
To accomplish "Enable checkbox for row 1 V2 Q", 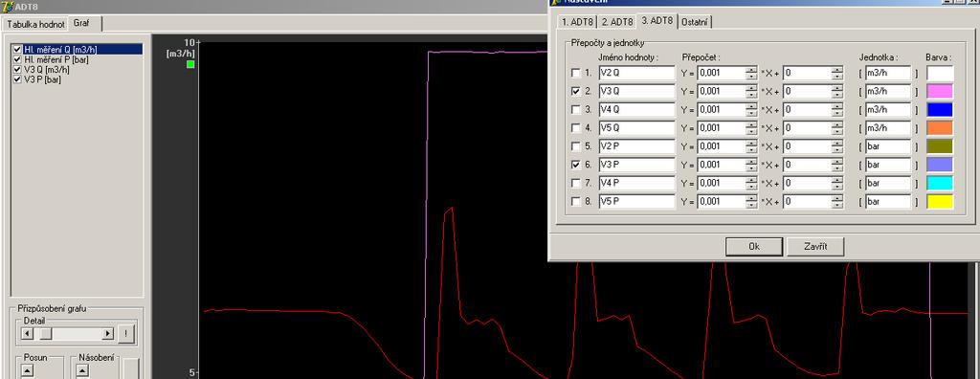I will pyautogui.click(x=575, y=74).
